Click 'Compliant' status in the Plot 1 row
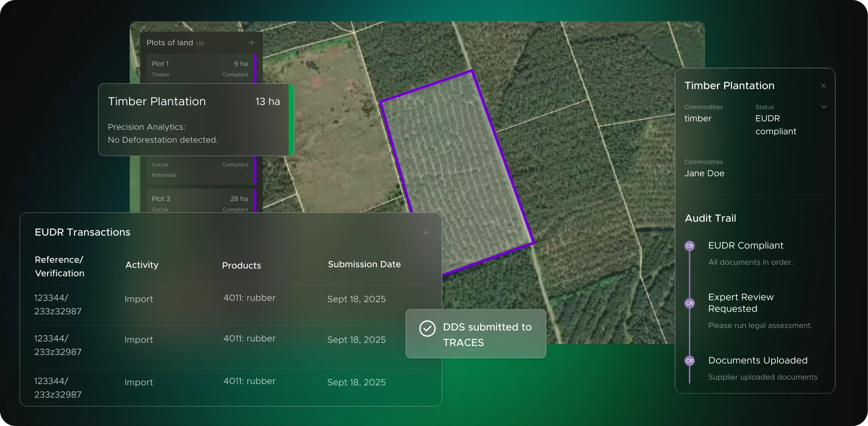This screenshot has height=426, width=868. (x=235, y=74)
